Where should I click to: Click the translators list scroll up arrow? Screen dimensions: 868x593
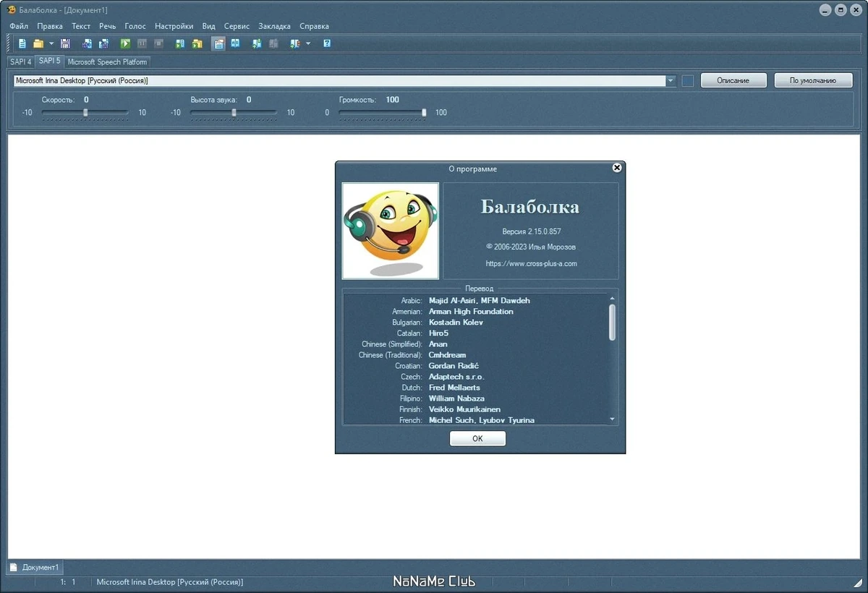(613, 298)
